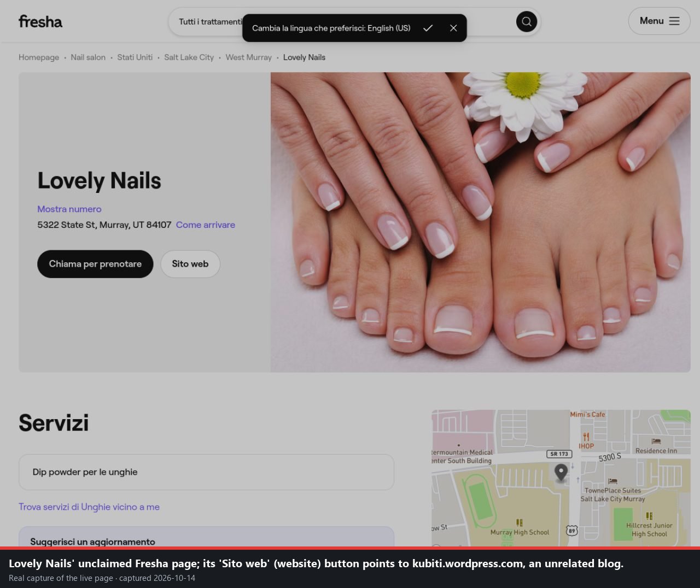Click Mostra numero link
The height and width of the screenshot is (588, 700).
[x=69, y=209]
